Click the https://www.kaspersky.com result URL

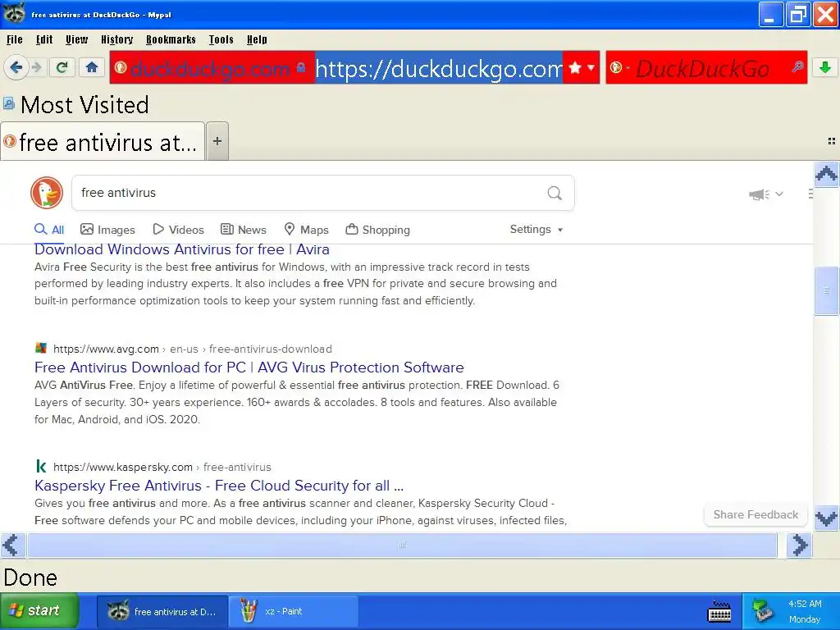(x=123, y=467)
